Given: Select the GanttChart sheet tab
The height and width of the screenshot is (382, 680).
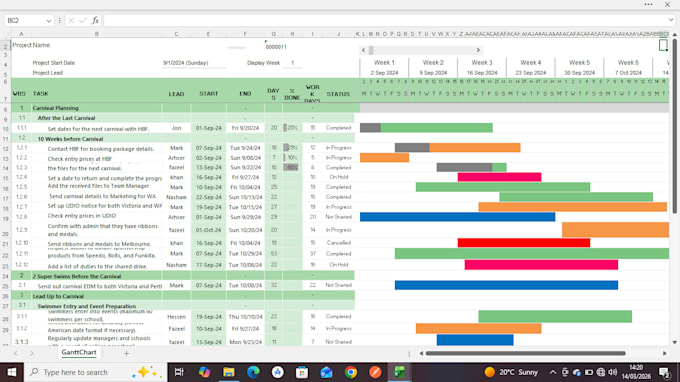Looking at the screenshot, I should point(79,353).
